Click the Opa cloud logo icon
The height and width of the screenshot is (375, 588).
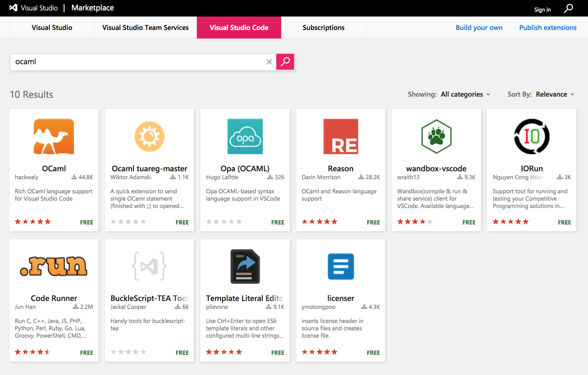tap(245, 136)
